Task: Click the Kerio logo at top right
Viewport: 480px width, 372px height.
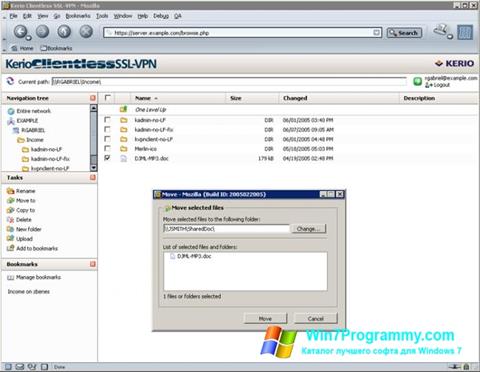Action: 454,63
